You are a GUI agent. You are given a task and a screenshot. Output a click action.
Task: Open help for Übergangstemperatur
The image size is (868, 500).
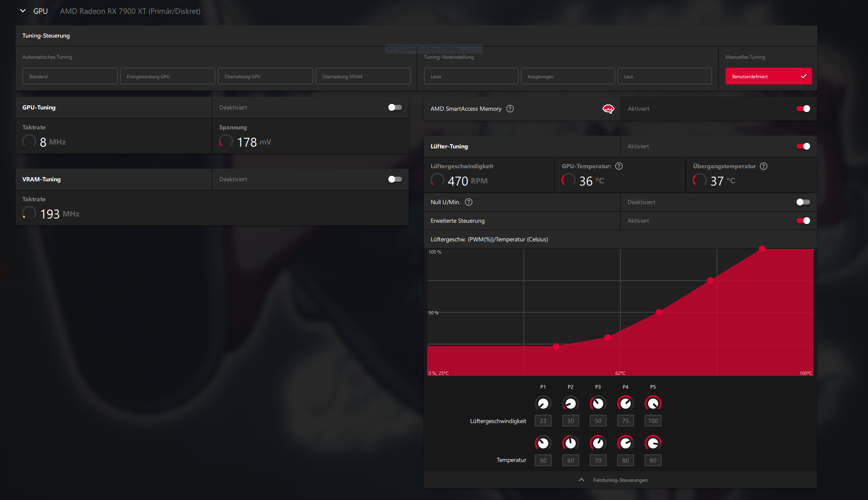pos(764,166)
